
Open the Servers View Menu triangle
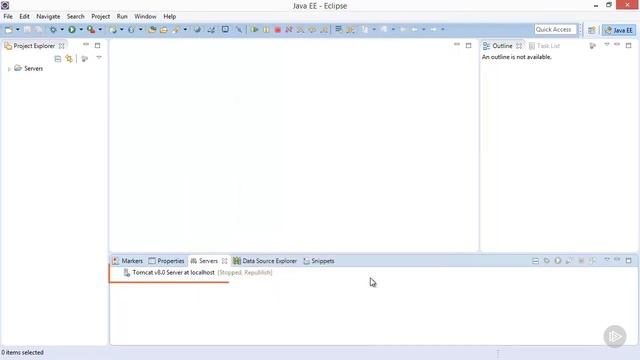607,260
